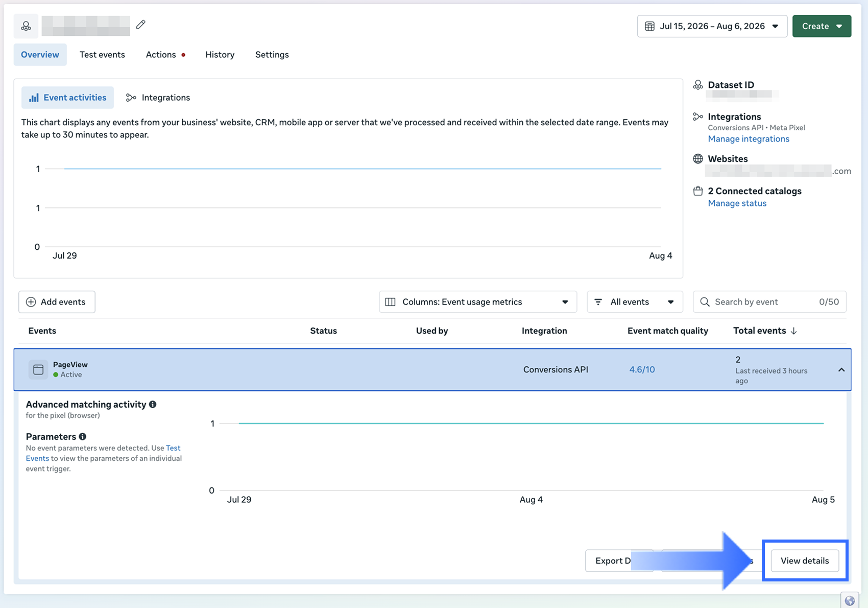The image size is (868, 608).
Task: Click the pencil edit name icon
Action: click(x=141, y=25)
